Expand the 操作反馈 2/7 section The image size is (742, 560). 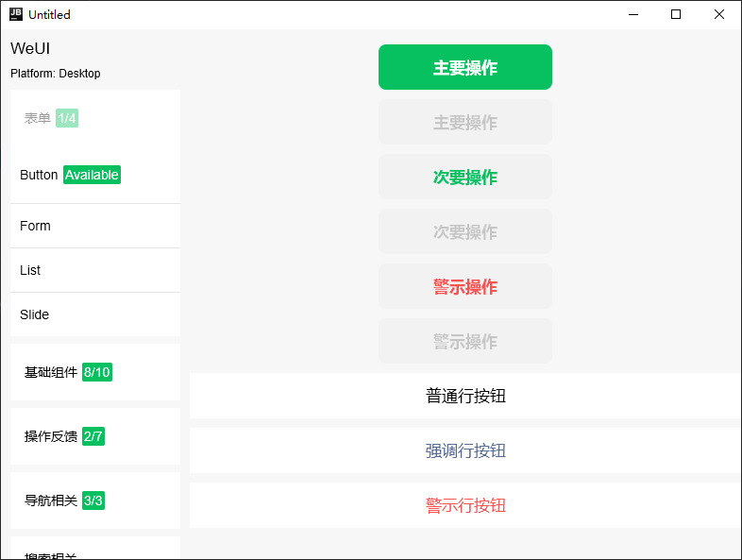pos(95,436)
